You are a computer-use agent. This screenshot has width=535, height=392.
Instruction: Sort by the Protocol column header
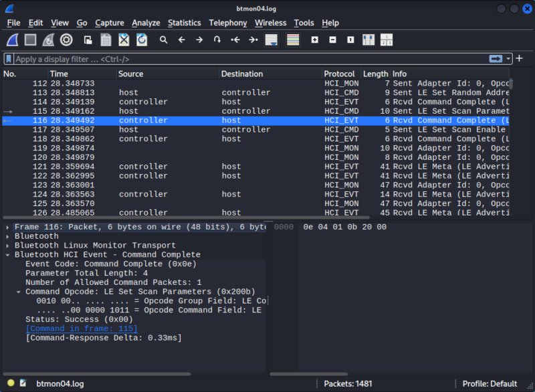click(341, 74)
